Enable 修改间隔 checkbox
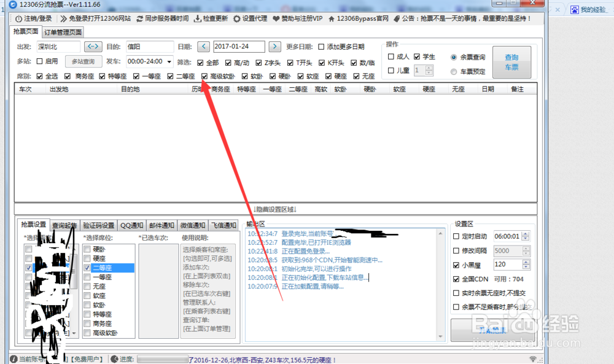The height and width of the screenshot is (364, 614). (x=456, y=251)
